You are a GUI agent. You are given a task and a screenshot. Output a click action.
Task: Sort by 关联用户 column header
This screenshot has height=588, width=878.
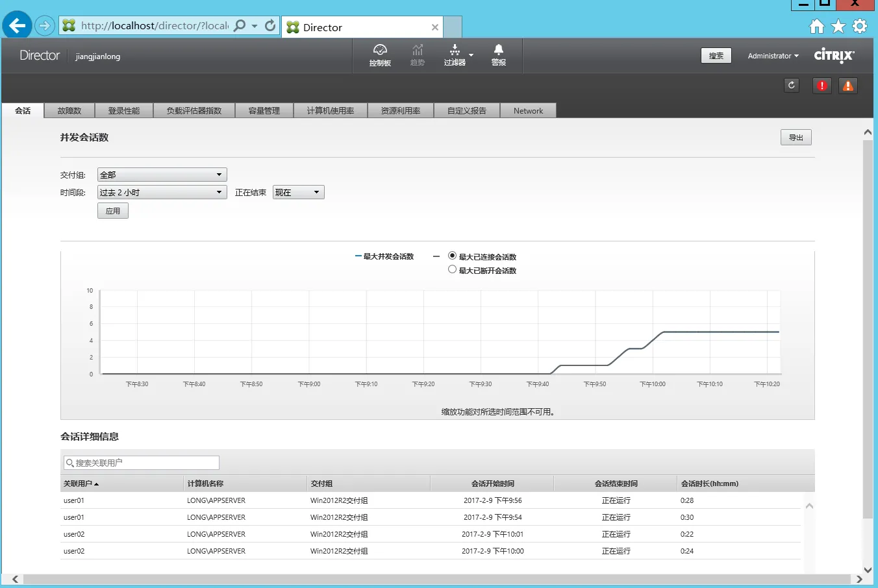pyautogui.click(x=122, y=484)
